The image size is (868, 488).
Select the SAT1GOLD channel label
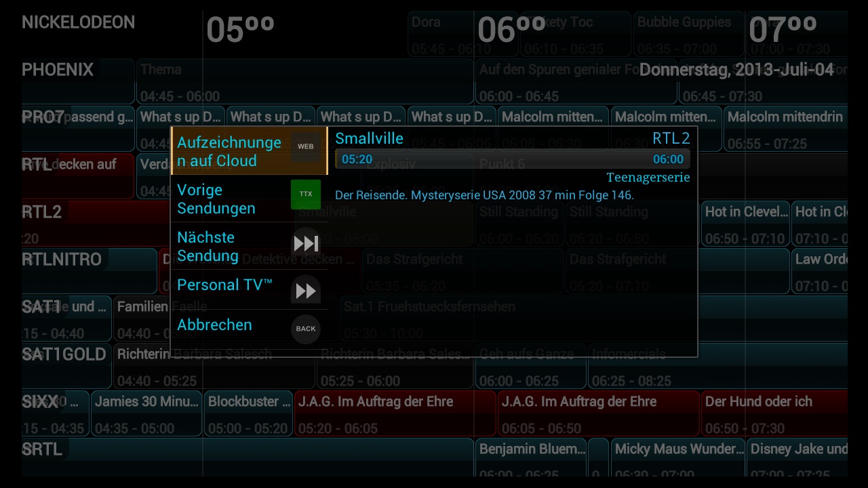[64, 354]
